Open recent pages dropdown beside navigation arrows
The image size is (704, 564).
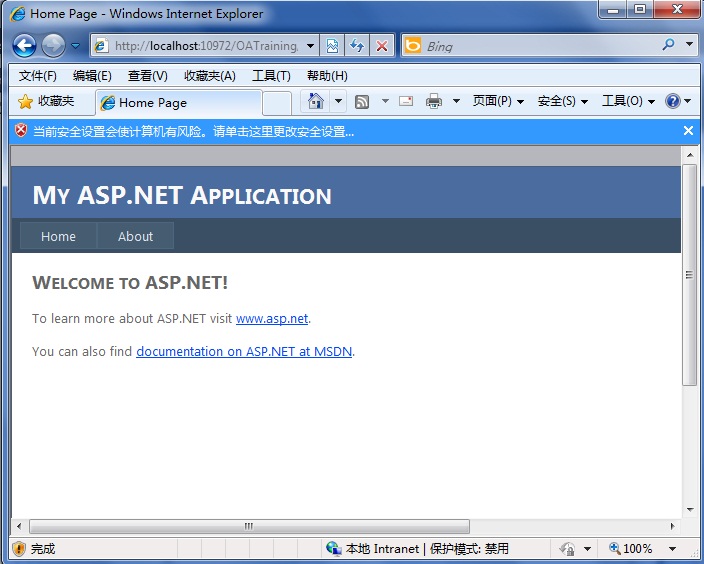tap(75, 46)
